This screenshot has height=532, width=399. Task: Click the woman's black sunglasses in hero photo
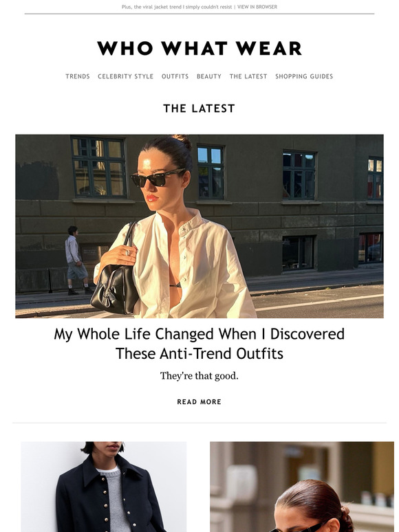[158, 179]
